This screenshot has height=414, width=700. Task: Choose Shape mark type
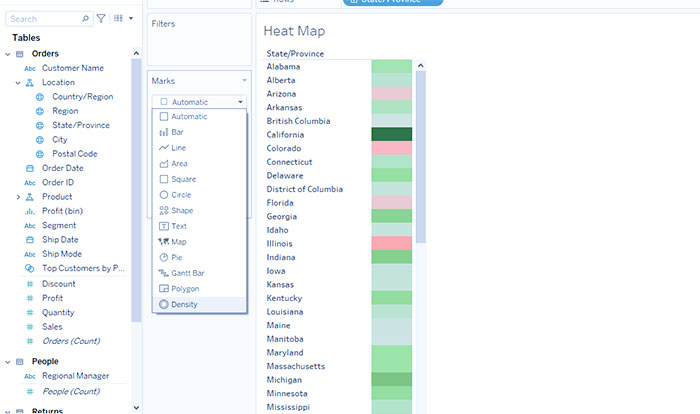(x=199, y=210)
